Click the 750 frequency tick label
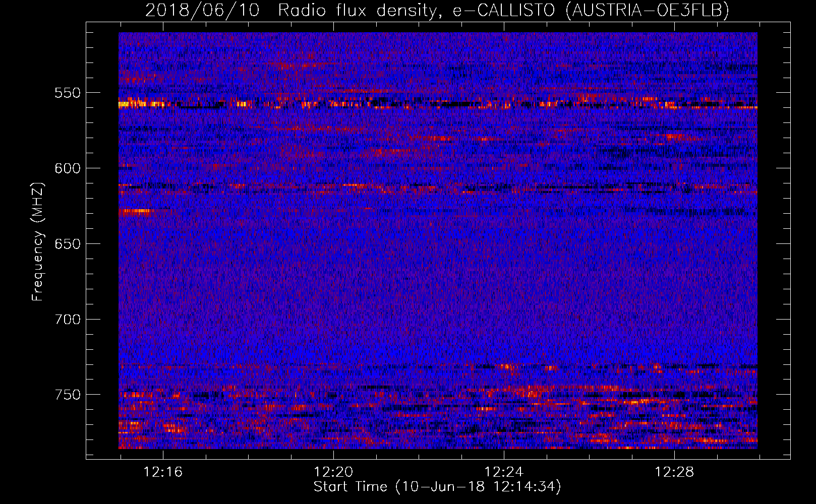The image size is (816, 504). tap(68, 395)
